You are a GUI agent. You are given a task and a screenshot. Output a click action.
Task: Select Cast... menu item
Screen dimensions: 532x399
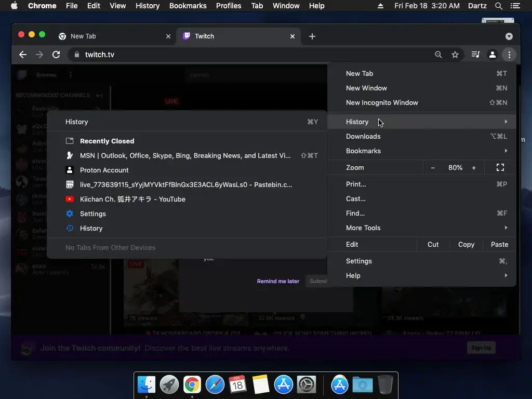(422, 199)
